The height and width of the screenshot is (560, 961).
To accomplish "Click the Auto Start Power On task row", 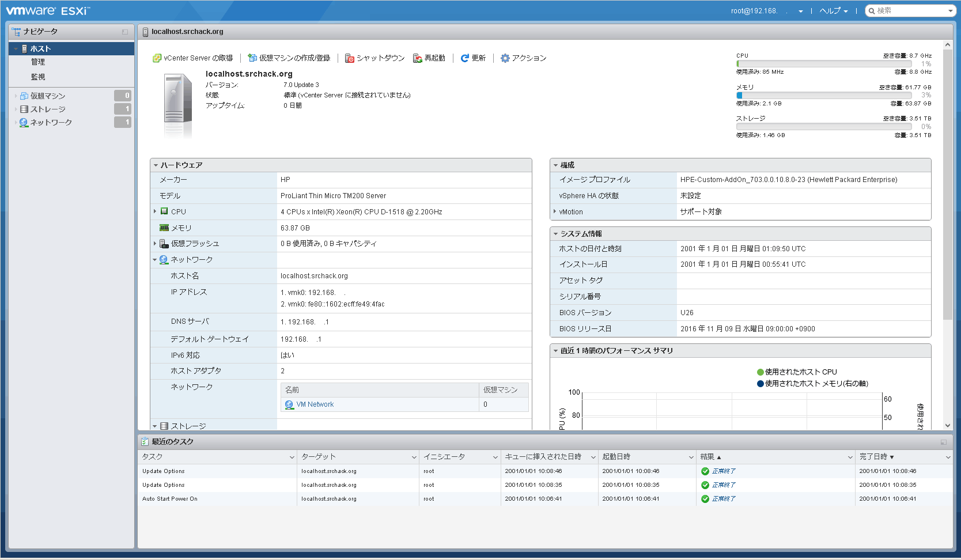I will coord(545,499).
